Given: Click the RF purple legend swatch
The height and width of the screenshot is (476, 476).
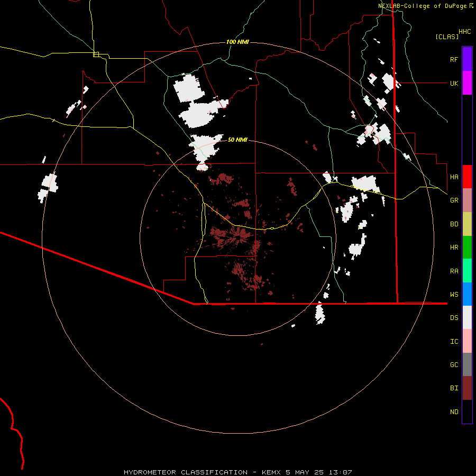Looking at the screenshot, I should [x=467, y=59].
